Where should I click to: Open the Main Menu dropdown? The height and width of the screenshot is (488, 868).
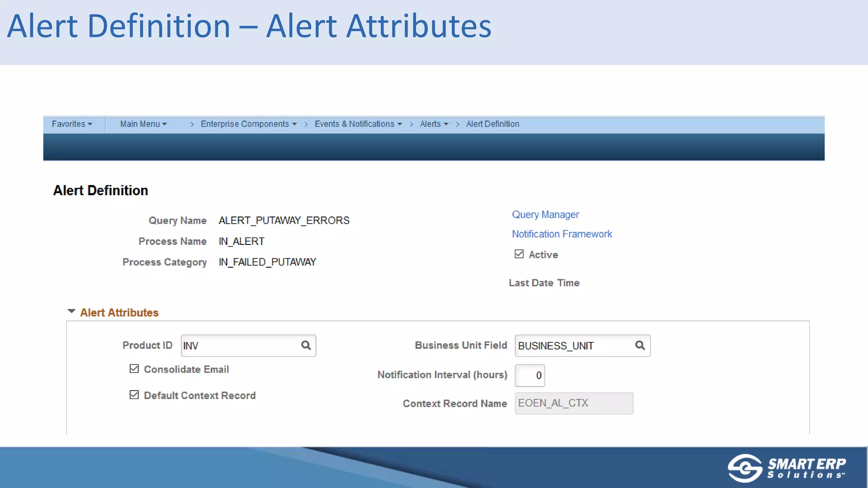pos(143,124)
